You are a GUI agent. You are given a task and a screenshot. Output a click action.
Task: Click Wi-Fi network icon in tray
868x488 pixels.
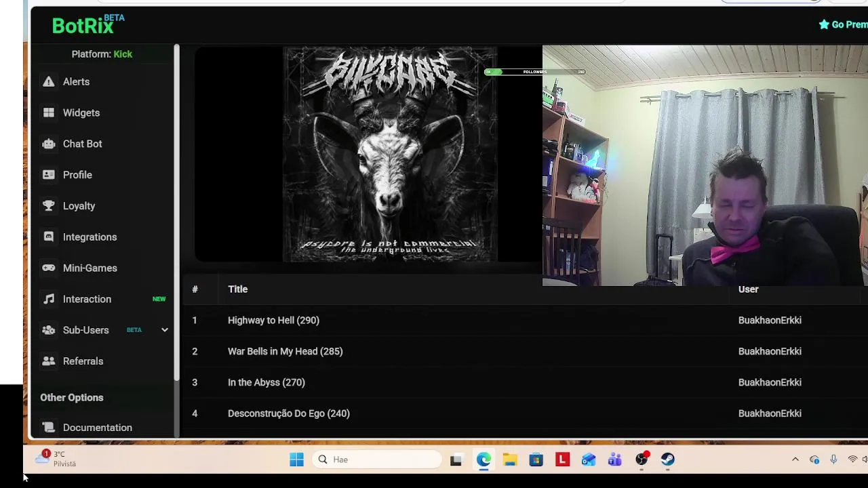852,460
